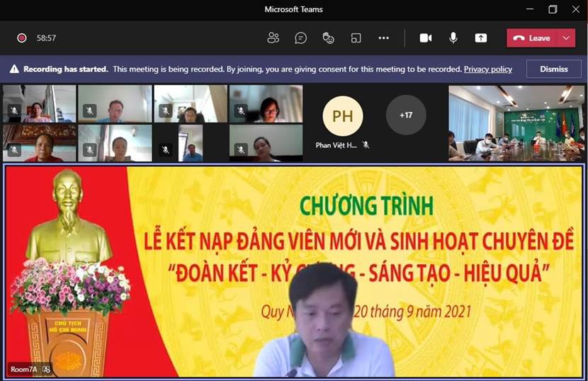Show the +17 additional participants

pos(406,115)
